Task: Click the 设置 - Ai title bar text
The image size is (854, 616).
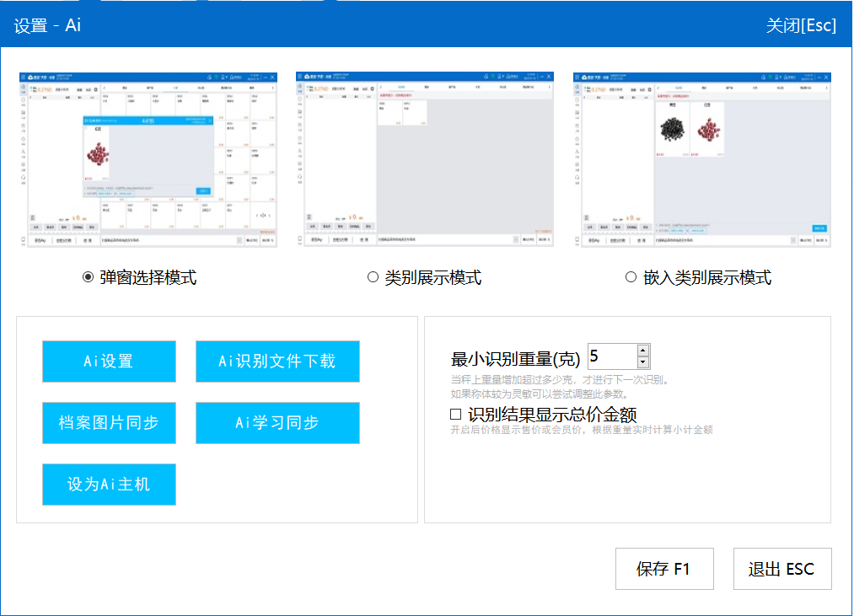Action: 48,25
